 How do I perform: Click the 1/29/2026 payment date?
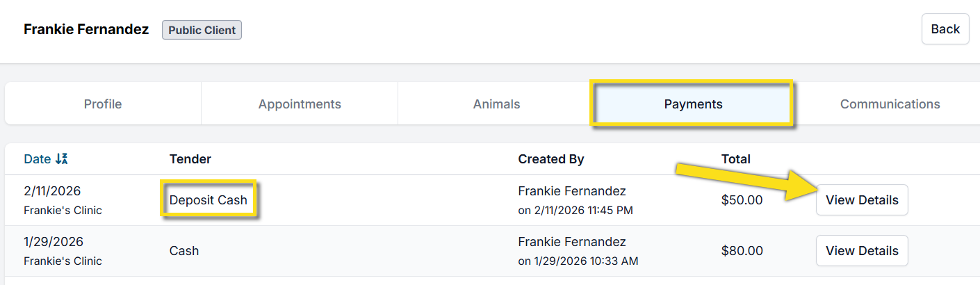pos(53,242)
